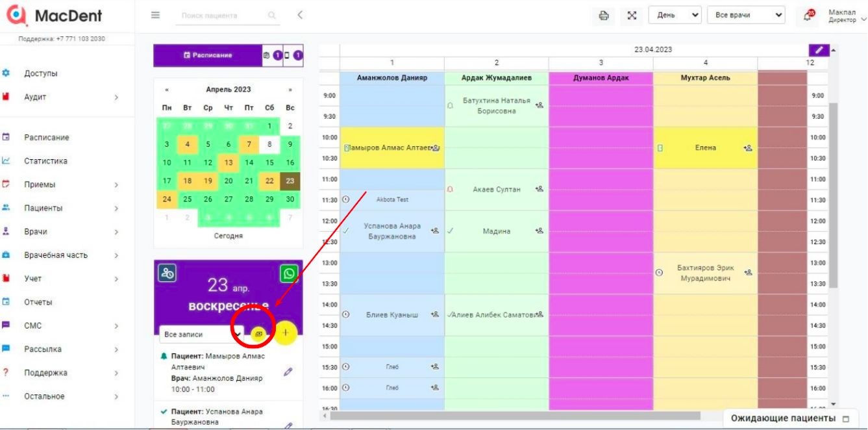The height and width of the screenshot is (430, 868).
Task: Open Статистика in the sidebar
Action: [x=45, y=161]
